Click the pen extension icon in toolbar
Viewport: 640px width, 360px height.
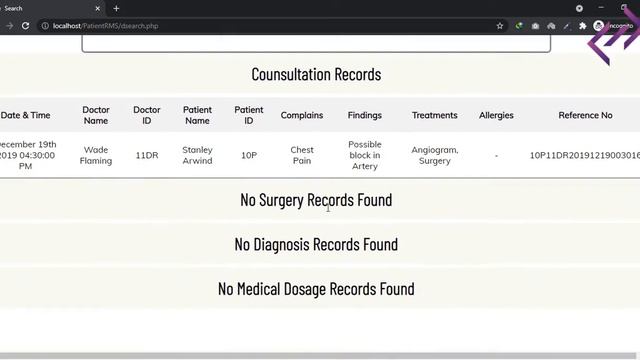click(x=567, y=26)
